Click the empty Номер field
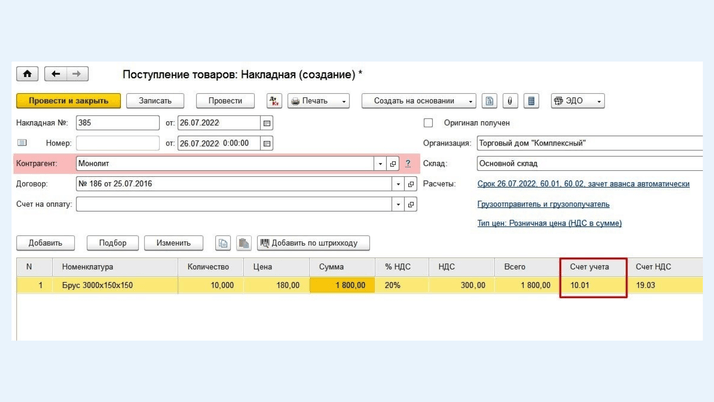Viewport: 714px width, 402px height. [117, 143]
